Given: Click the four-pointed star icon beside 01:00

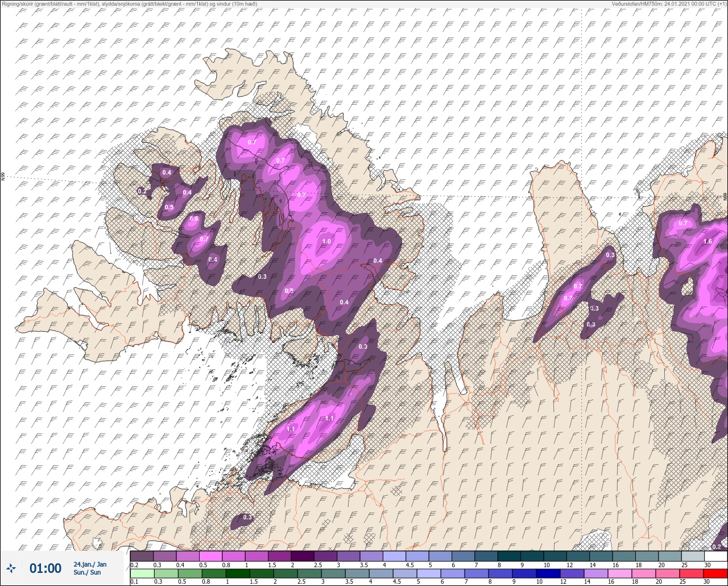Looking at the screenshot, I should 11,568.
